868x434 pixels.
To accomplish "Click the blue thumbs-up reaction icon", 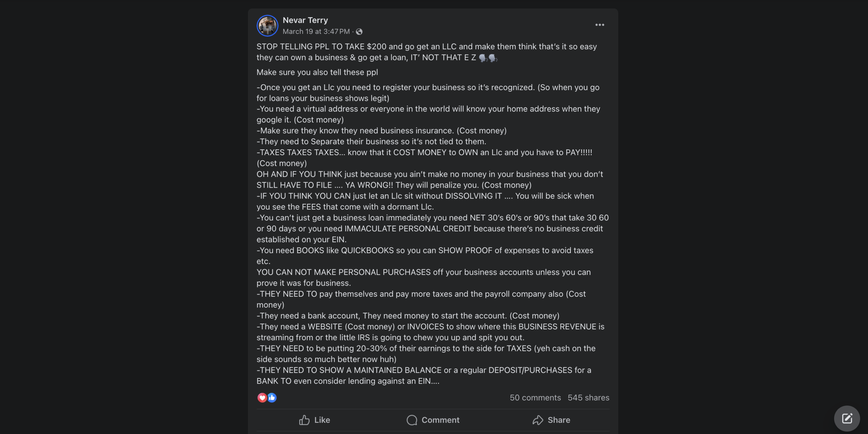I will (x=272, y=397).
